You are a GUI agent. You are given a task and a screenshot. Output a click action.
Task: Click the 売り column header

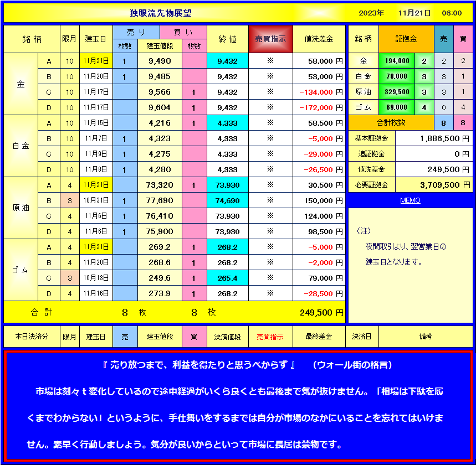[x=136, y=32]
